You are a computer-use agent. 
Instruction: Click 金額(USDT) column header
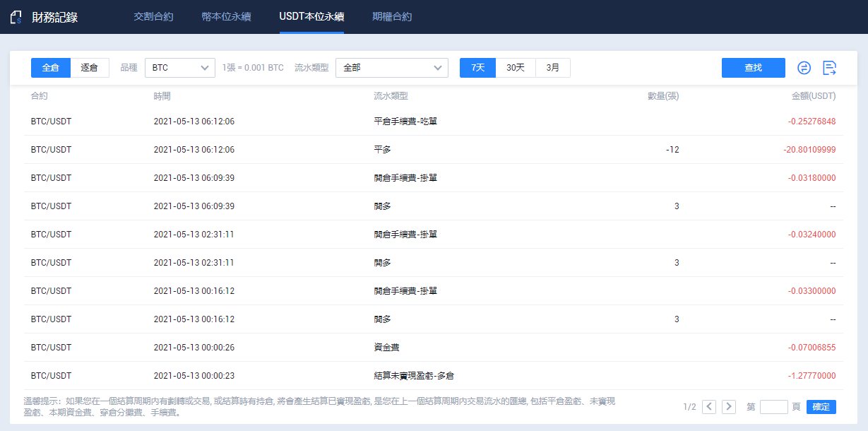(814, 96)
